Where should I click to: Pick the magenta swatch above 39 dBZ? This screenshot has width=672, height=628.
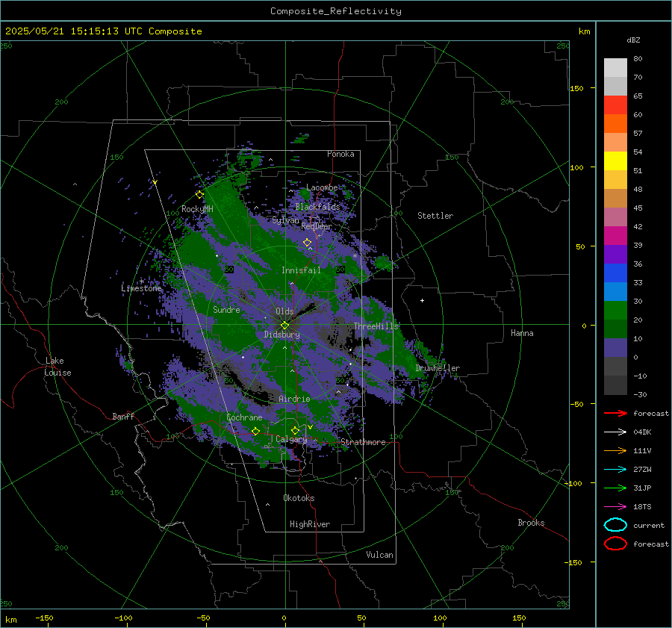[x=615, y=236]
